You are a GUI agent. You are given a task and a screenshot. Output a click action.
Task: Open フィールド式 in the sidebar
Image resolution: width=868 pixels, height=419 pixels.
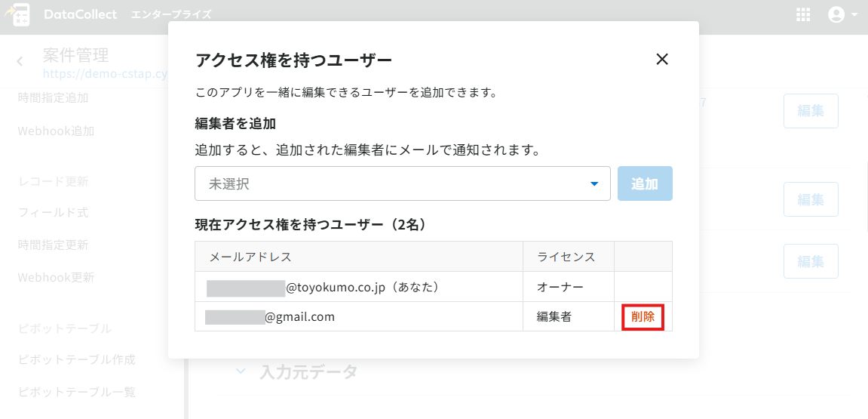[53, 212]
